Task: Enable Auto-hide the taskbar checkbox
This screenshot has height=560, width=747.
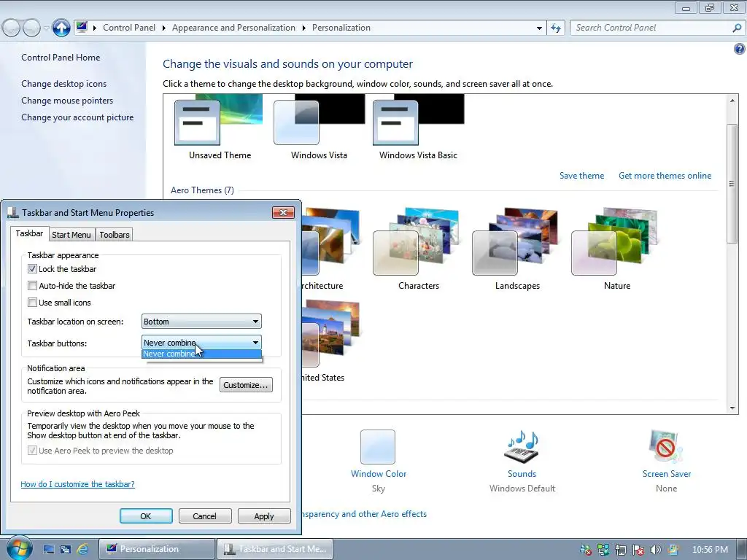Action: [x=32, y=286]
